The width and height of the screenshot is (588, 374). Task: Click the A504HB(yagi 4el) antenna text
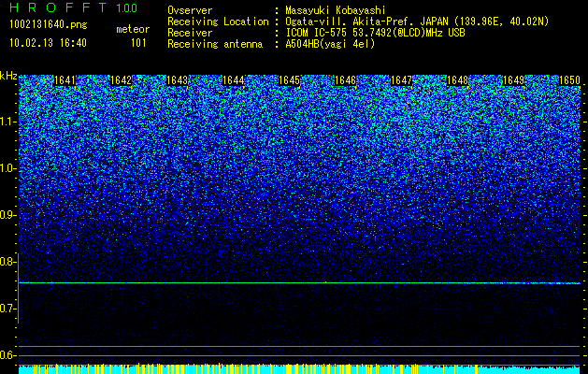click(330, 44)
